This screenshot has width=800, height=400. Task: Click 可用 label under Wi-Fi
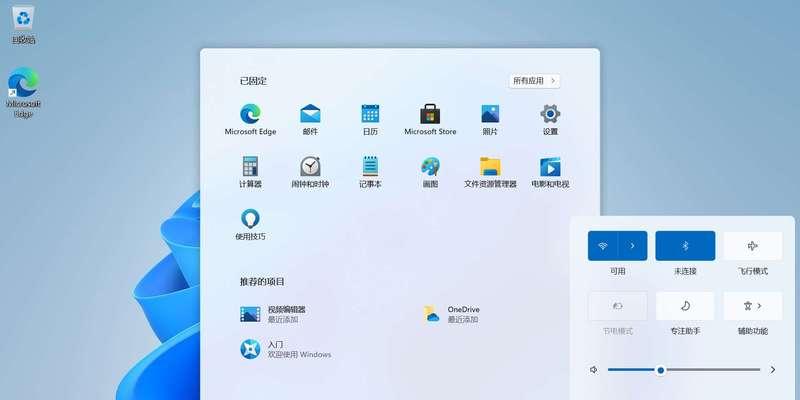(x=617, y=271)
